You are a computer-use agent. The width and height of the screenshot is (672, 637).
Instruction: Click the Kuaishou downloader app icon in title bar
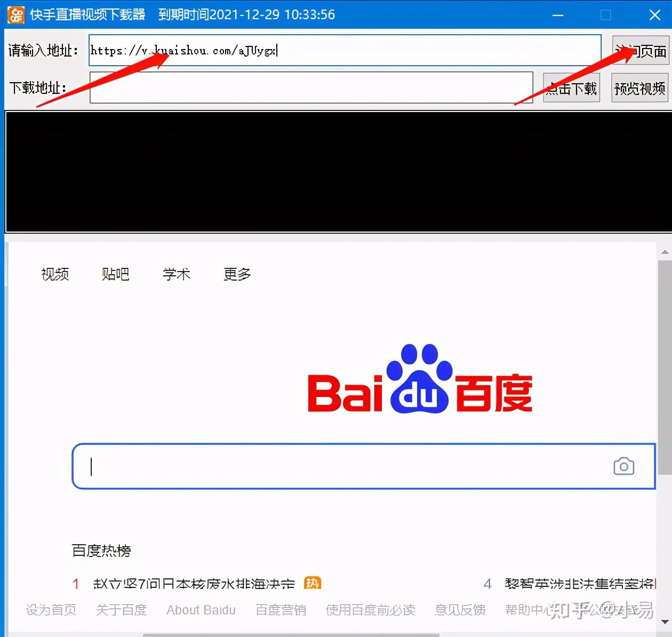(x=15, y=14)
